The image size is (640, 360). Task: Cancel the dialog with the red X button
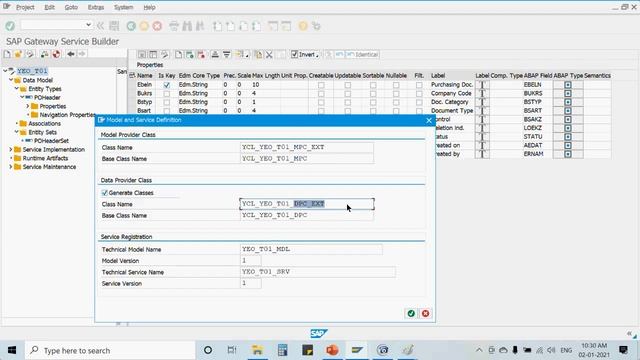point(425,313)
